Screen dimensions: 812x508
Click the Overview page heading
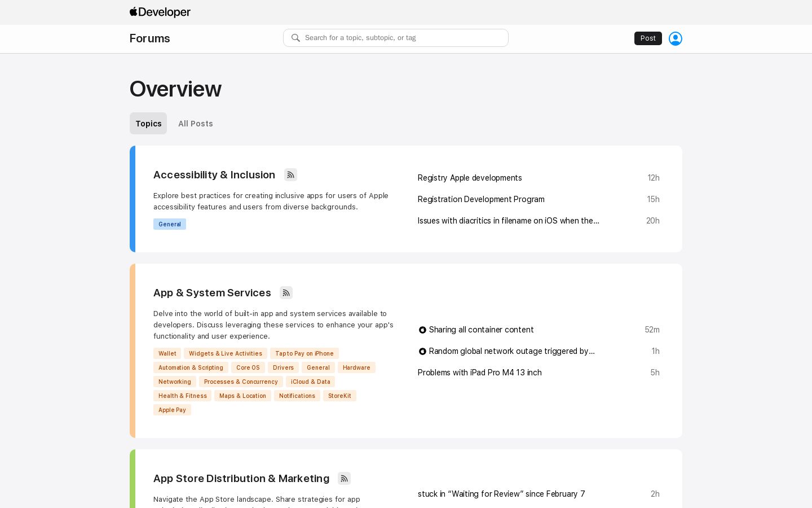(x=175, y=89)
